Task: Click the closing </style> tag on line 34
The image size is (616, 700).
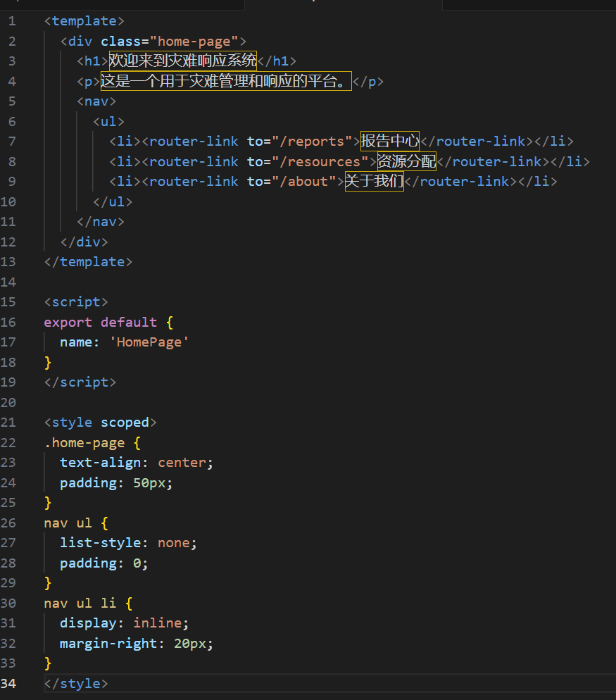Action: (x=76, y=684)
